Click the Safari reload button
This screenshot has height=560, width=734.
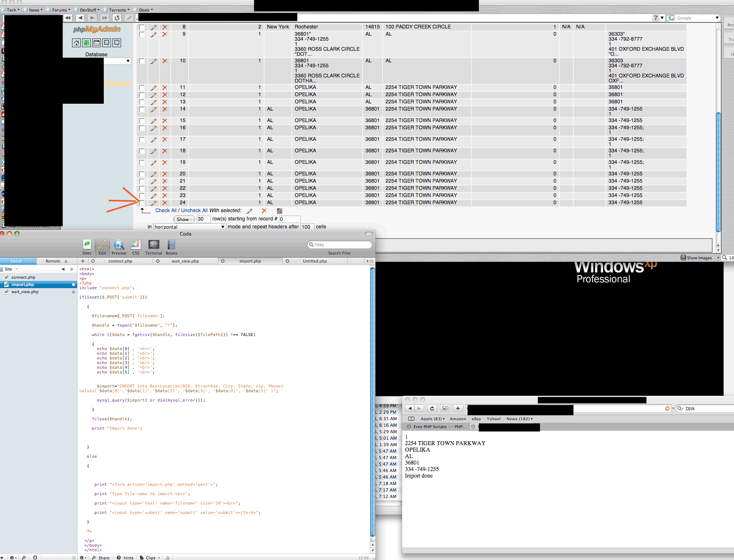coord(432,408)
